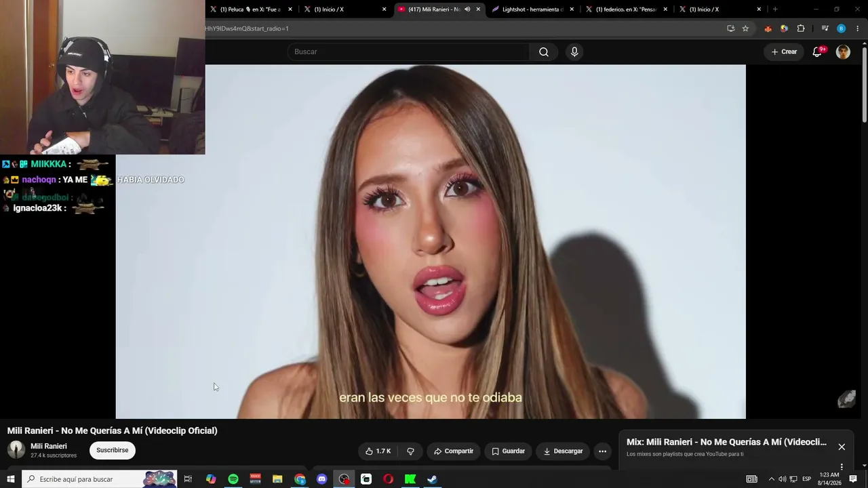This screenshot has width=868, height=488.
Task: Close the 'Peluca en X' tab
Action: 290,9
